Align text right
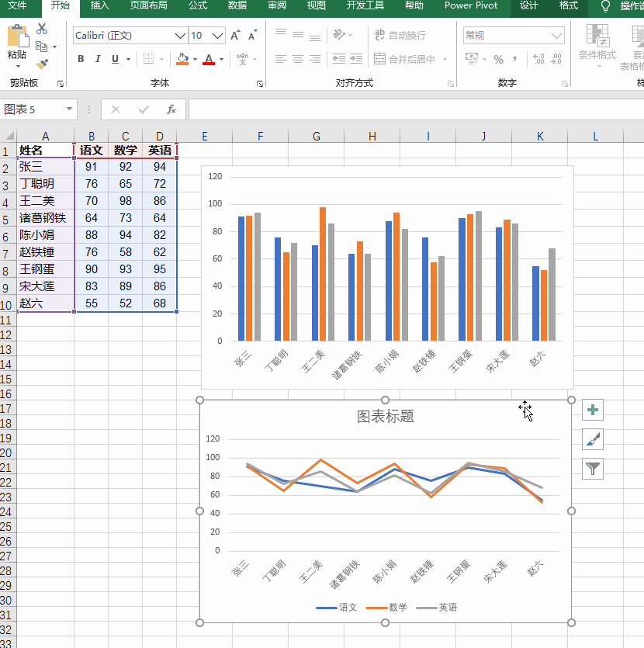 315,59
